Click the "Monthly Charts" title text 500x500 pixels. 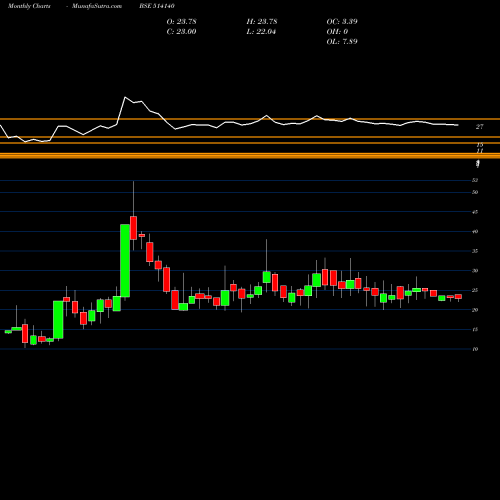(x=29, y=6)
